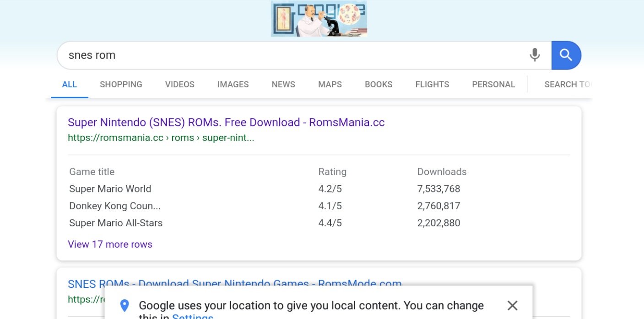Click the 4.4/5 rating value
This screenshot has height=319, width=644.
coord(330,223)
